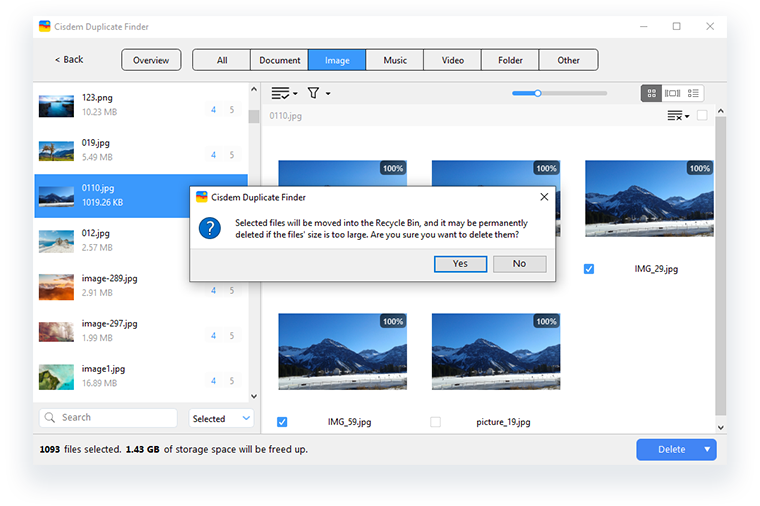Image resolution: width=760 pixels, height=506 pixels.
Task: Toggle the 0110.jpg group header checkbox
Action: pos(702,116)
